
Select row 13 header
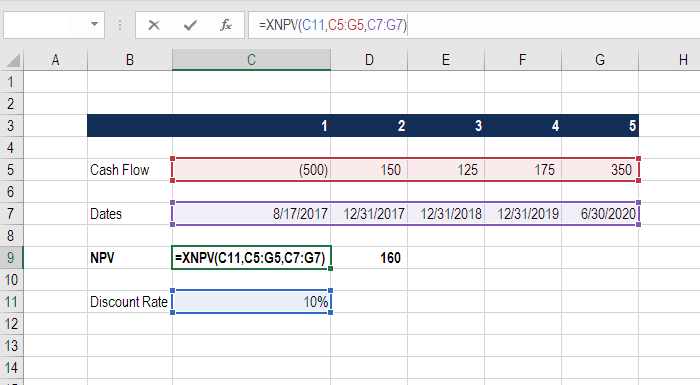point(11,346)
